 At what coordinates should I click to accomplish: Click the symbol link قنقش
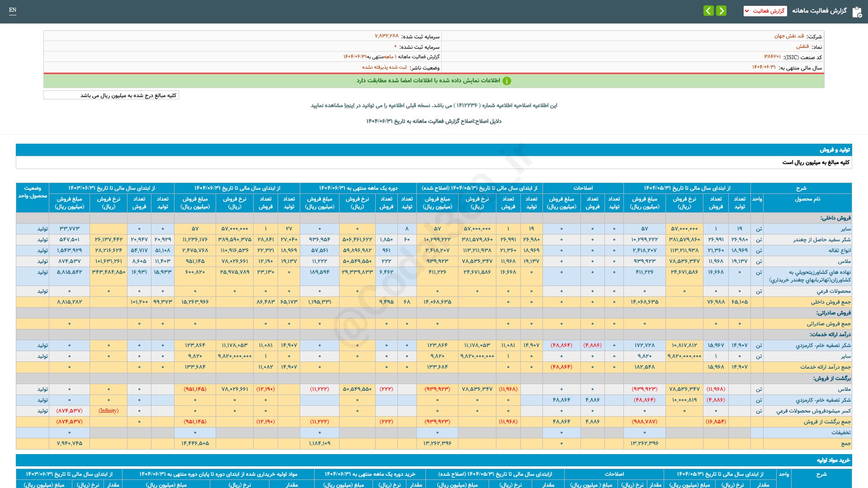[802, 47]
